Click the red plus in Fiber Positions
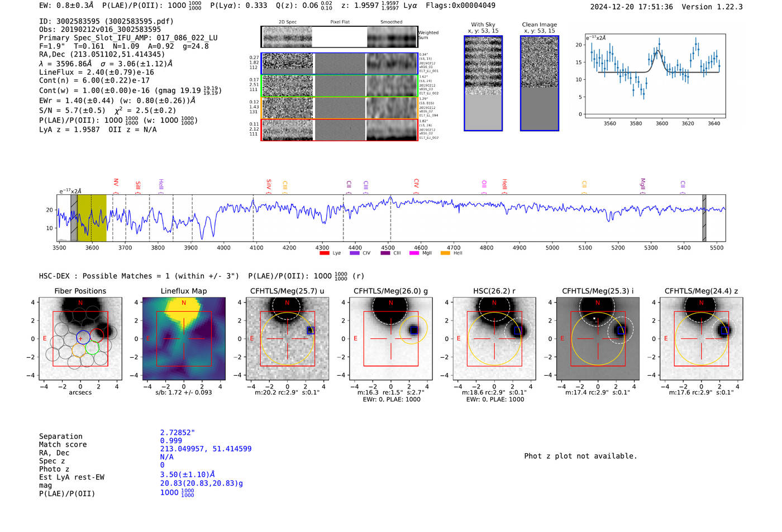This screenshot has width=782, height=532. pyautogui.click(x=80, y=339)
